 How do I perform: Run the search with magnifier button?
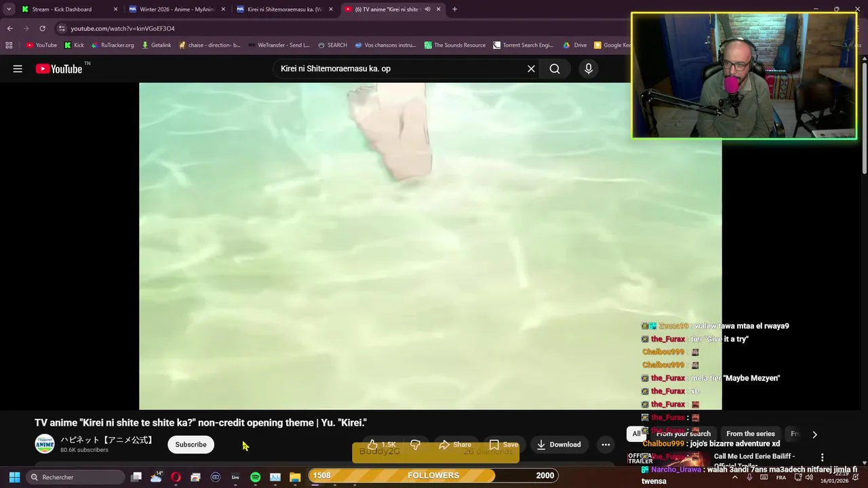point(555,68)
